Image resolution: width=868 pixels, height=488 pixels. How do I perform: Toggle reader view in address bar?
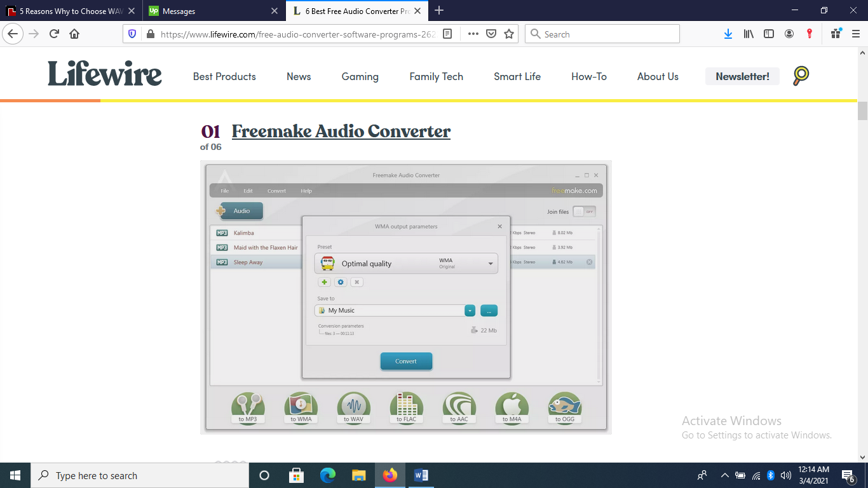[447, 34]
